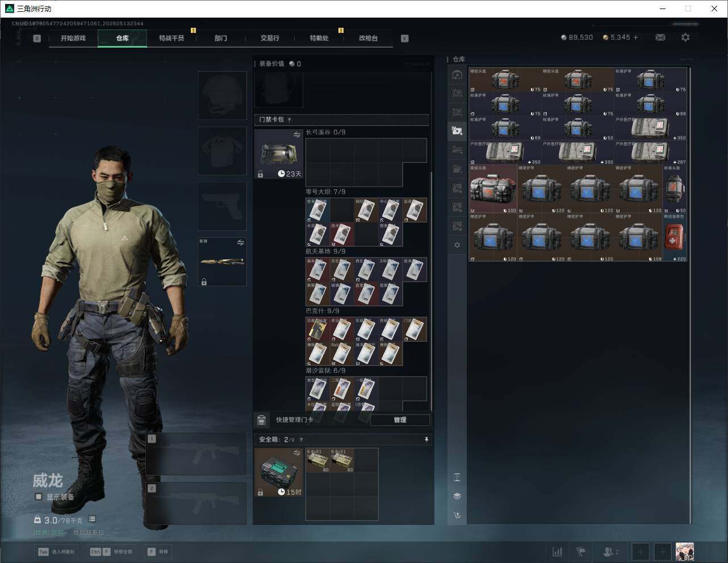The width and height of the screenshot is (728, 563).
Task: Select the 精密护甲 repair kit valued 109
Action: 639,238
